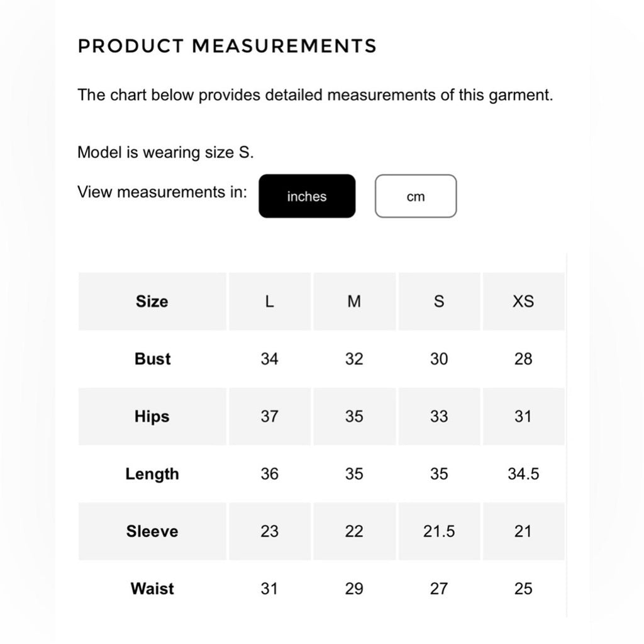The image size is (644, 644).
Task: Click the Waist value 25 for XS
Action: (x=523, y=589)
